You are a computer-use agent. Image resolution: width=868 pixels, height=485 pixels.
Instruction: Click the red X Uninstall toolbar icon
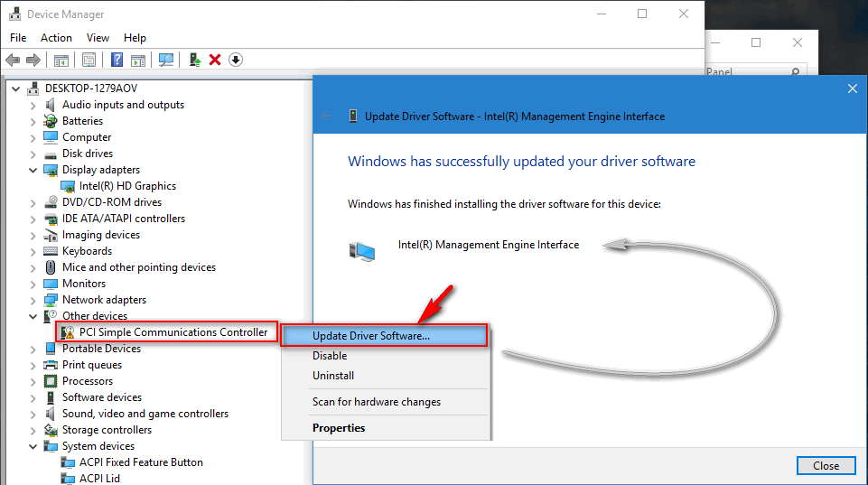pyautogui.click(x=215, y=60)
